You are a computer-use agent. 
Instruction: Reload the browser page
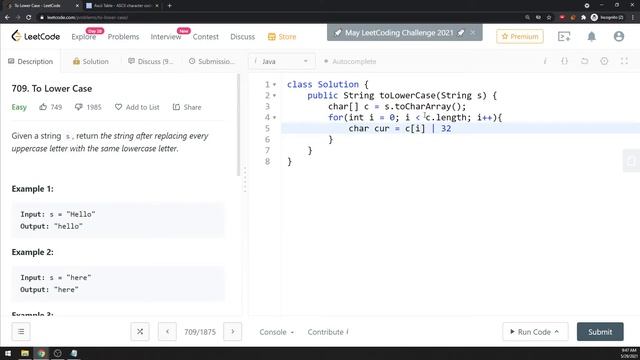(29, 17)
